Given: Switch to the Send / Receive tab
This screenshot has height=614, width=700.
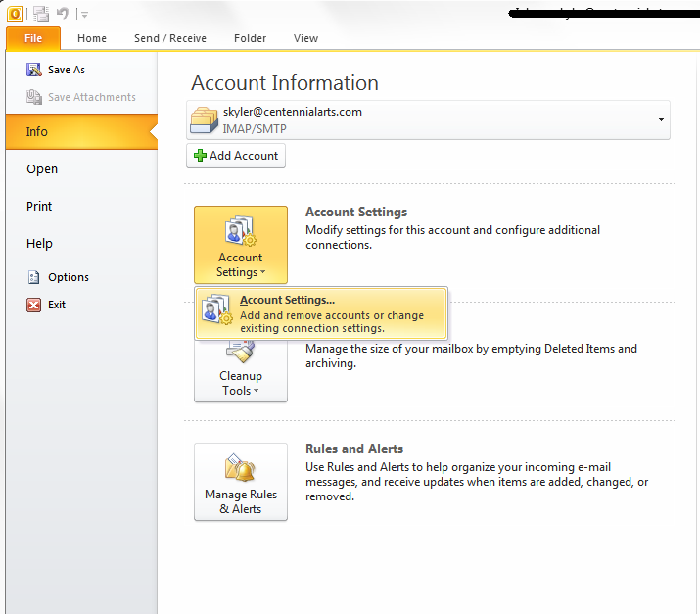Looking at the screenshot, I should (x=170, y=38).
